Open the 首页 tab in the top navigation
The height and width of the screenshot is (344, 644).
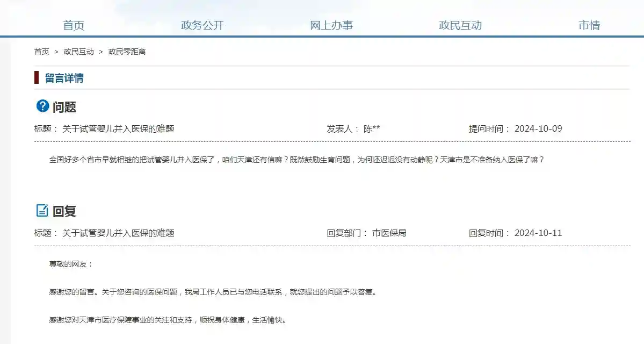click(x=74, y=25)
